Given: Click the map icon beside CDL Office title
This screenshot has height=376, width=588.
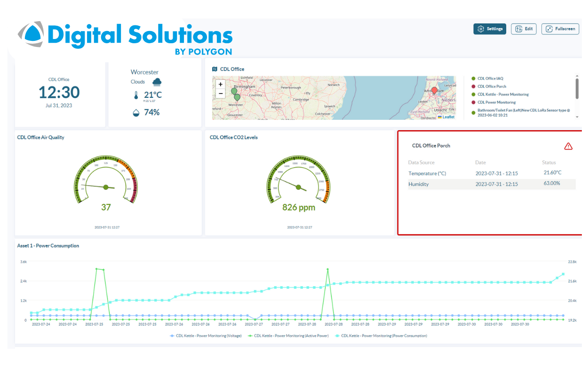Looking at the screenshot, I should click(215, 69).
